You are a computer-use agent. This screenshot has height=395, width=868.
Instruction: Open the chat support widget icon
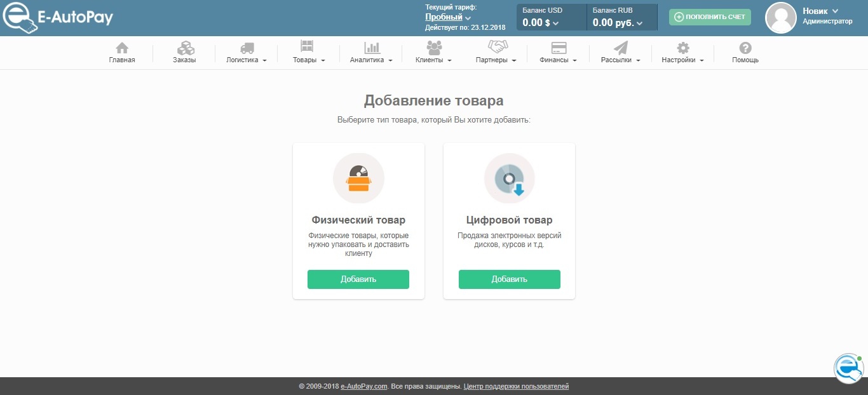tap(848, 368)
